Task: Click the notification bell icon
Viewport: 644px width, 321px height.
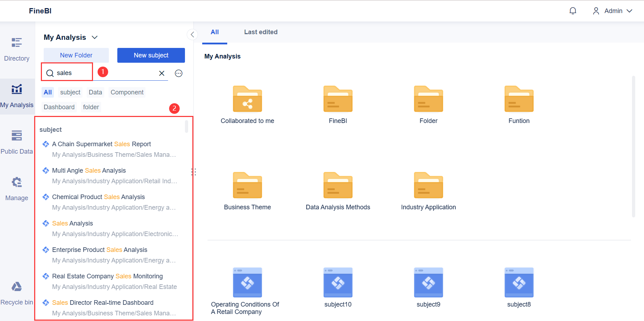Action: coord(573,11)
